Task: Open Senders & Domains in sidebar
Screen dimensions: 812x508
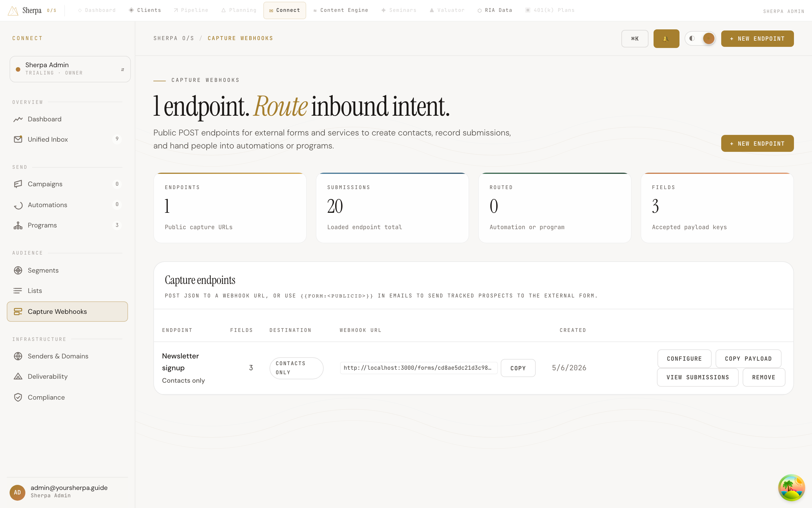Action: coord(67,356)
